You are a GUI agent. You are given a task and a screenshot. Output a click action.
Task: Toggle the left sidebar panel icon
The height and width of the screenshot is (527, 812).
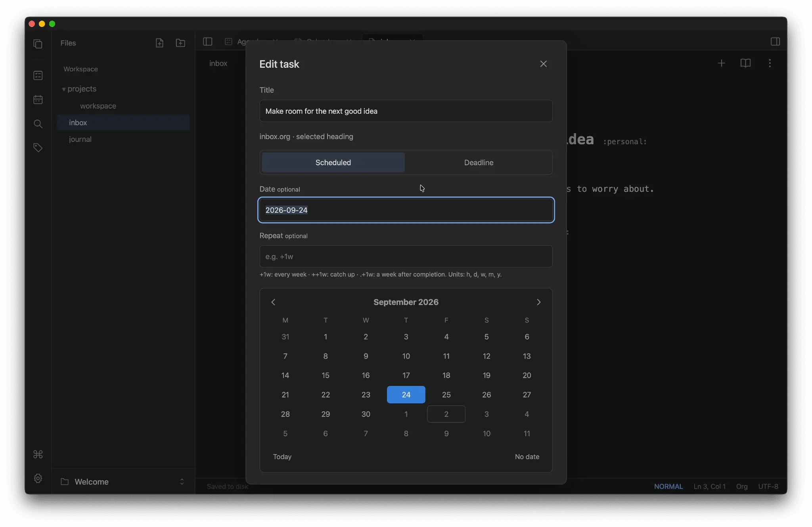pyautogui.click(x=208, y=41)
